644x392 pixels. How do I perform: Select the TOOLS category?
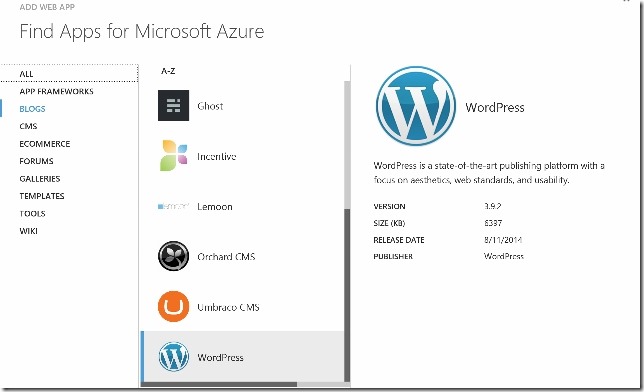pyautogui.click(x=32, y=214)
